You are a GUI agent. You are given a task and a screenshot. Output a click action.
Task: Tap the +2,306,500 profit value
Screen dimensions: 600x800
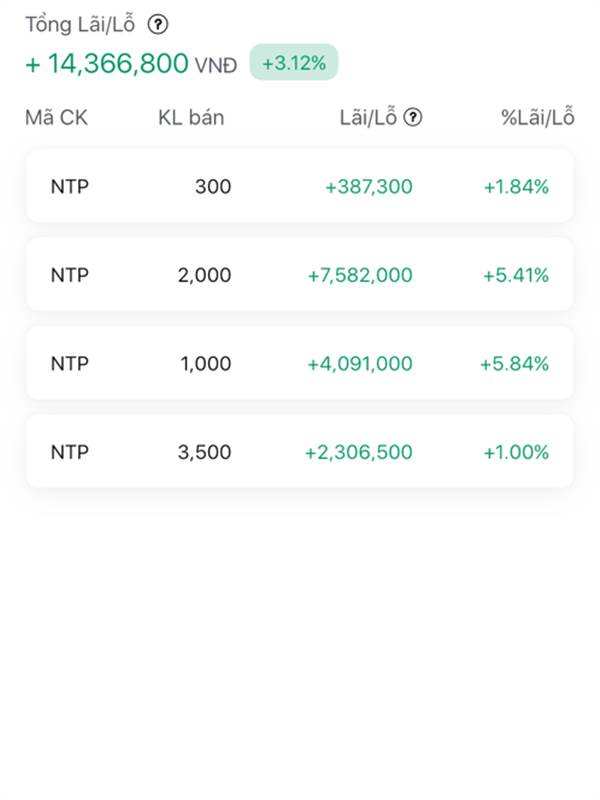pyautogui.click(x=358, y=452)
